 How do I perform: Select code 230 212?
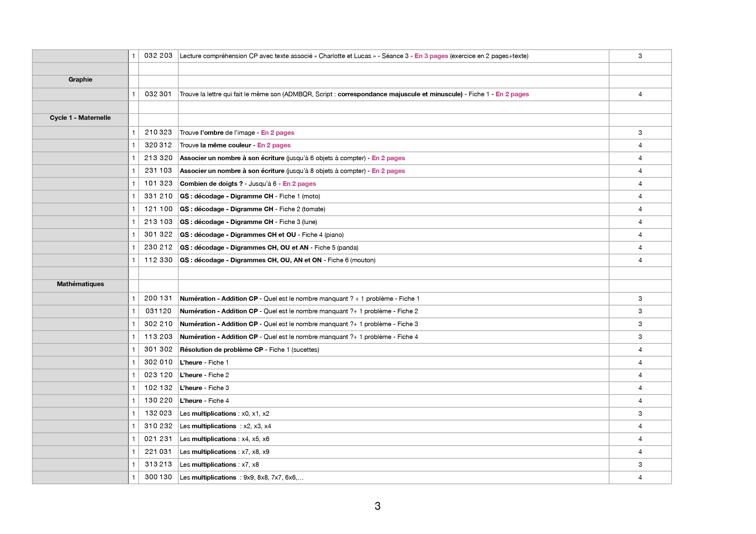(158, 247)
